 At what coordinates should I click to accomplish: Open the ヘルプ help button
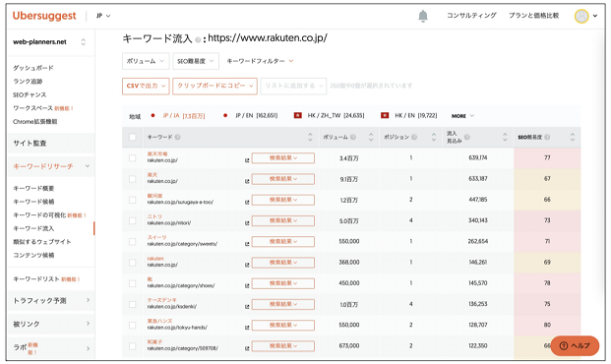click(x=575, y=345)
